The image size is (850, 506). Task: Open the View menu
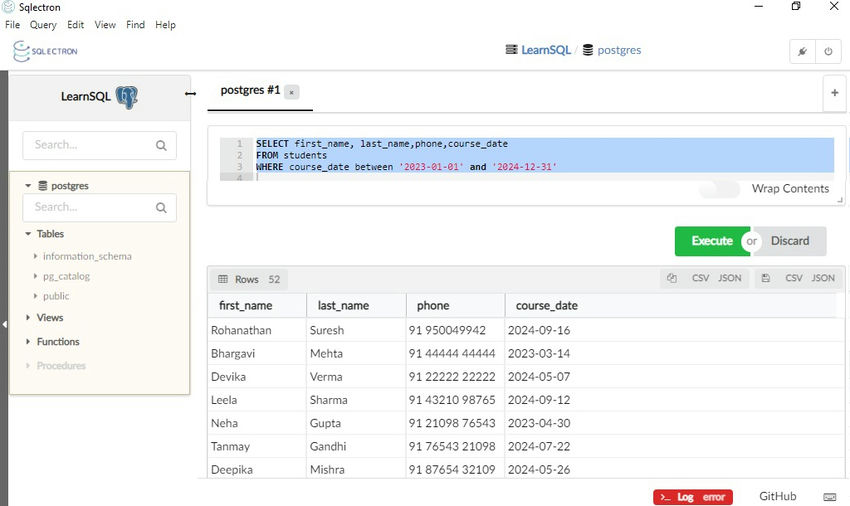[x=105, y=25]
